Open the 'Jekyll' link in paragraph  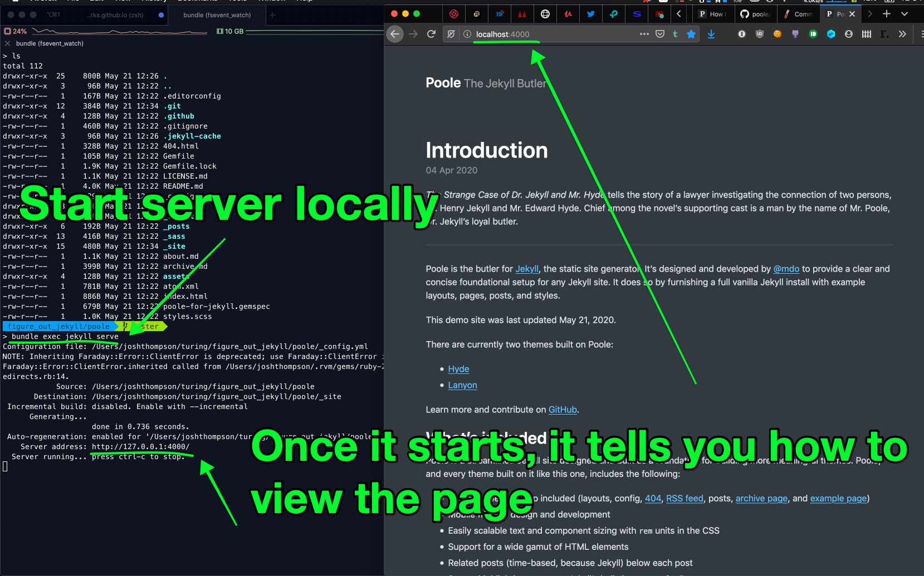click(x=527, y=269)
